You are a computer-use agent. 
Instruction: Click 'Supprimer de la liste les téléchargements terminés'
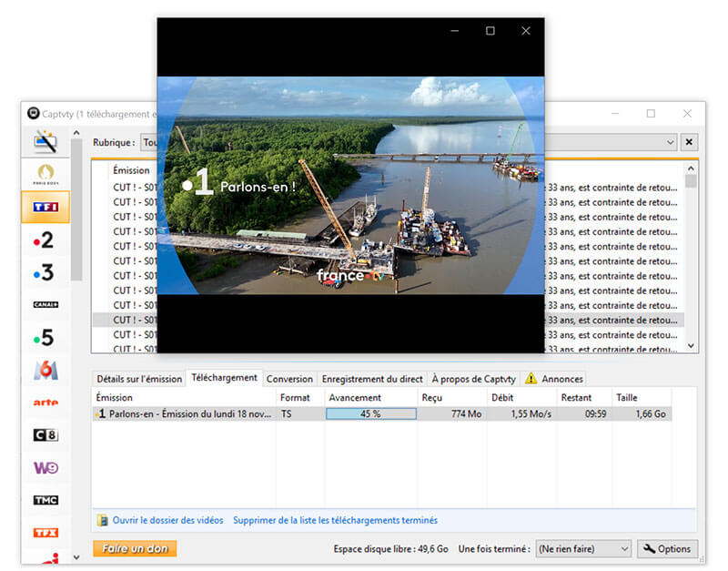(x=335, y=521)
